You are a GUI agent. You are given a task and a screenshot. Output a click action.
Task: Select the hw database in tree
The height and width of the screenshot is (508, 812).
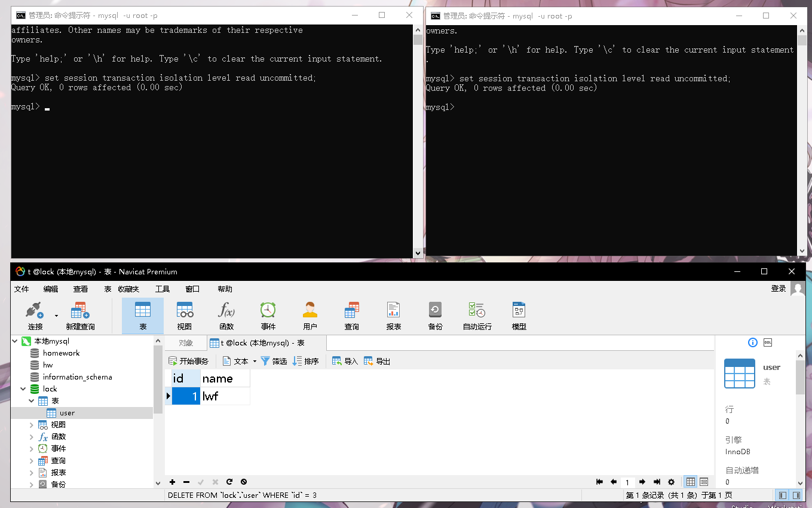(x=48, y=365)
